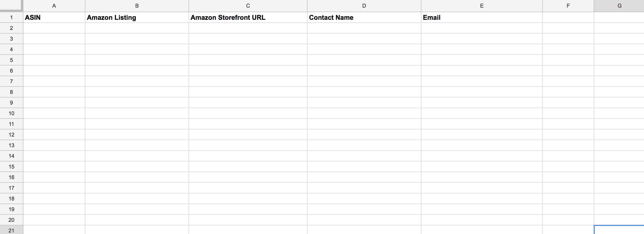Select entire column A via its header
Screen dimensions: 644x234
pyautogui.click(x=54, y=6)
